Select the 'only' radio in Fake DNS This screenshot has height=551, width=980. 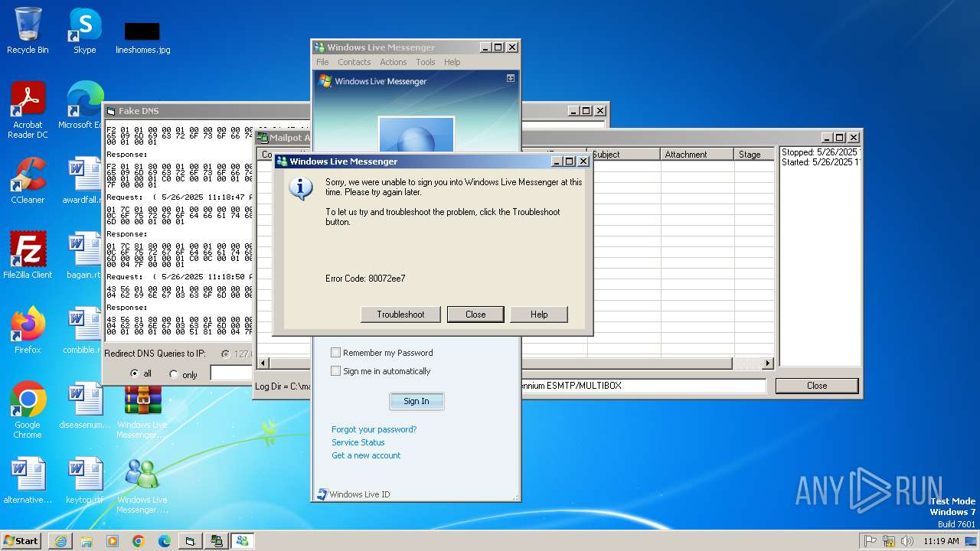[x=173, y=374]
